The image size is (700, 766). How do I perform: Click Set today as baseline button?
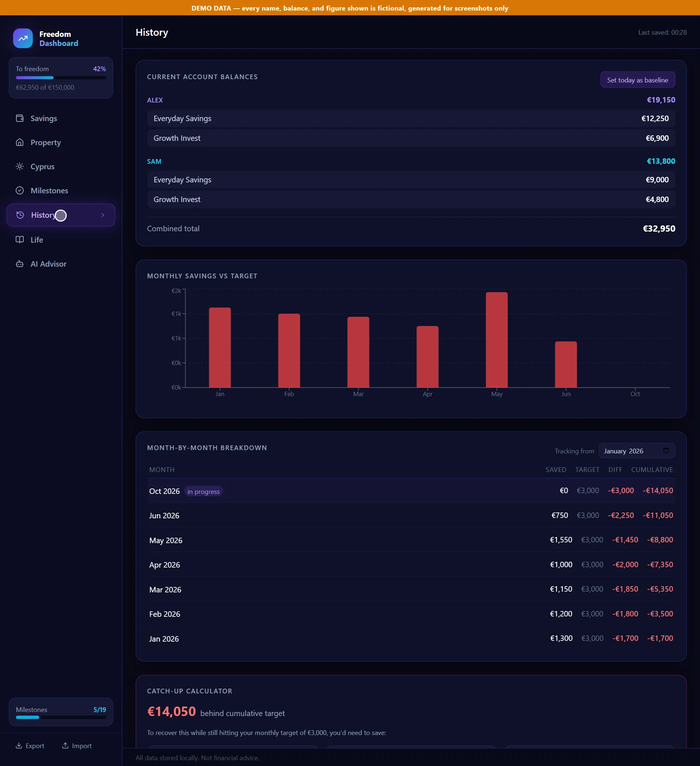[637, 80]
